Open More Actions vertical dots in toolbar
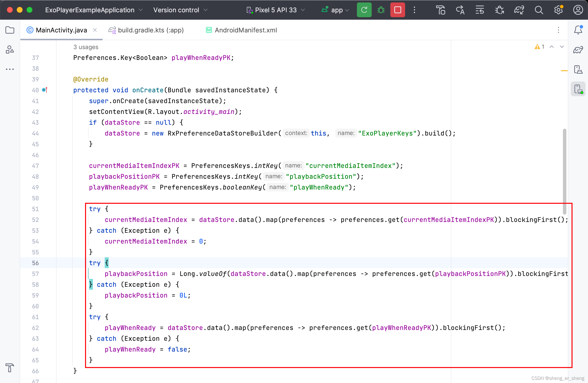 tap(414, 10)
